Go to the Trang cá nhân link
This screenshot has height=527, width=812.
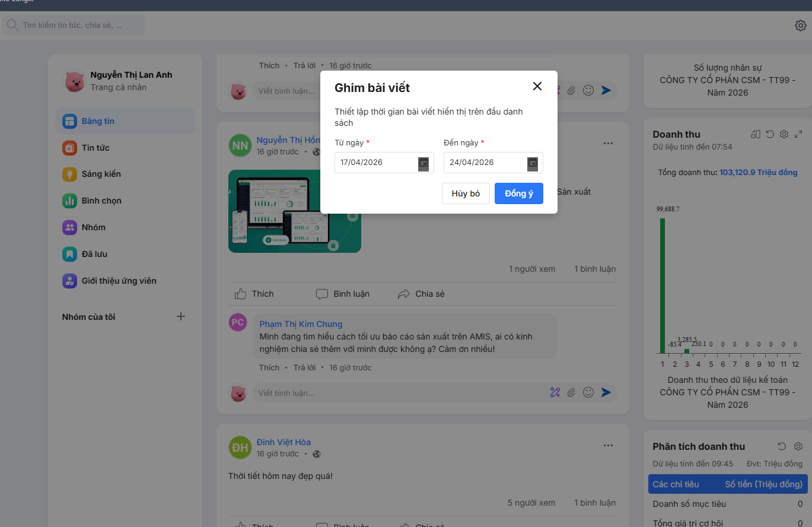[x=119, y=87]
